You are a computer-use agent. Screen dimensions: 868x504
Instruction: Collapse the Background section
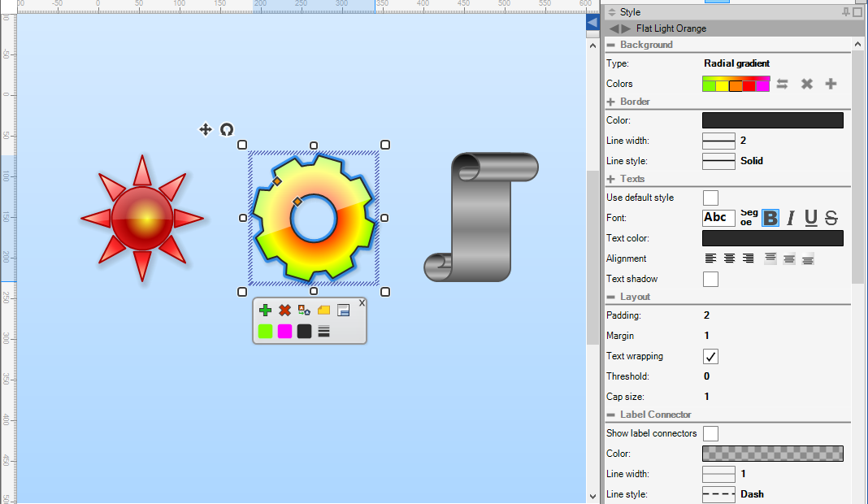click(x=611, y=45)
